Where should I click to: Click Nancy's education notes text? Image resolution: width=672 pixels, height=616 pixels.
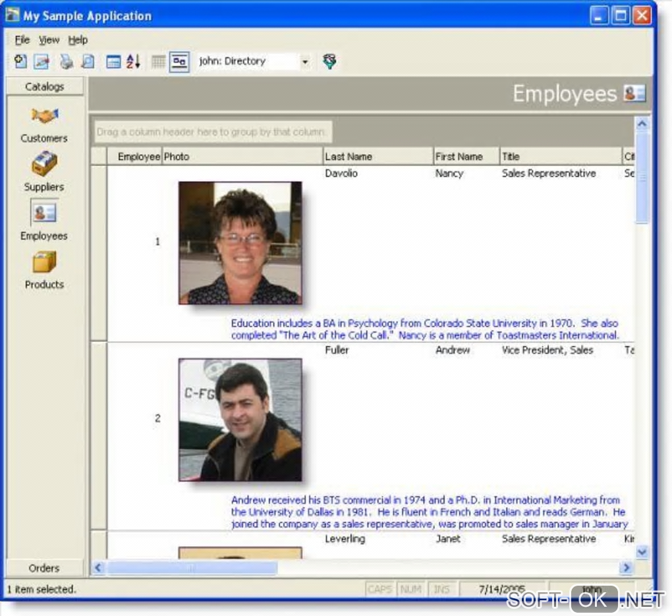click(425, 329)
